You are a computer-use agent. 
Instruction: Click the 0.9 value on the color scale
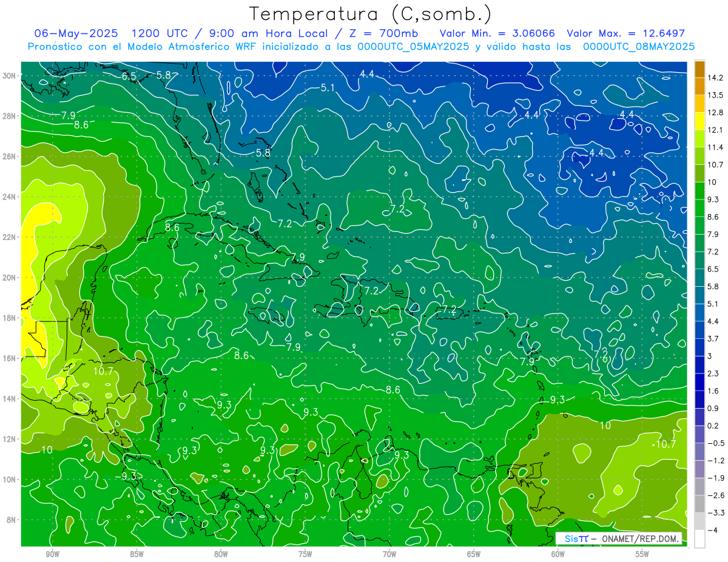point(713,409)
